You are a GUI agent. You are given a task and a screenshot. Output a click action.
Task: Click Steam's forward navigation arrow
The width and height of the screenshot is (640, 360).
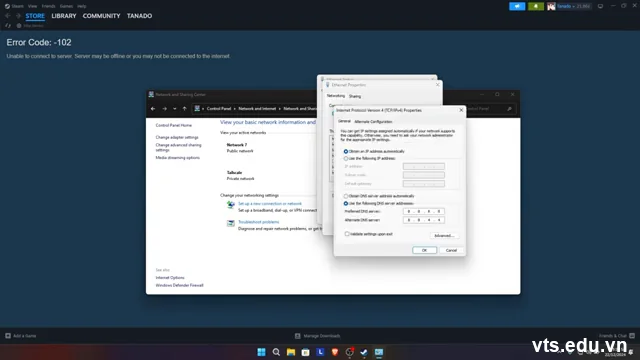click(x=18, y=16)
